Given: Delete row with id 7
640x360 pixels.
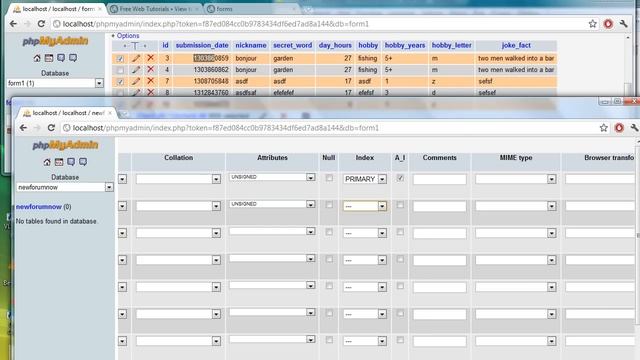Looking at the screenshot, I should pyautogui.click(x=151, y=81).
